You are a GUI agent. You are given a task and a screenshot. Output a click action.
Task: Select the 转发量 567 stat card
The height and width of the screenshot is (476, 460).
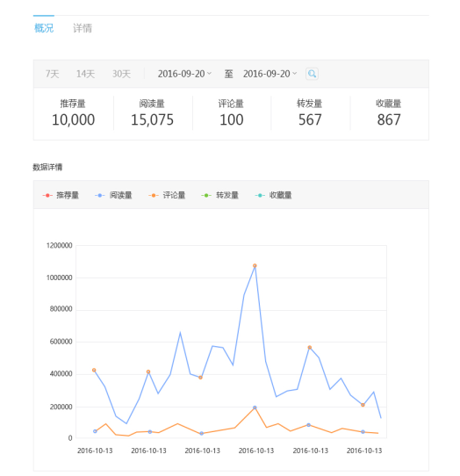(x=310, y=113)
